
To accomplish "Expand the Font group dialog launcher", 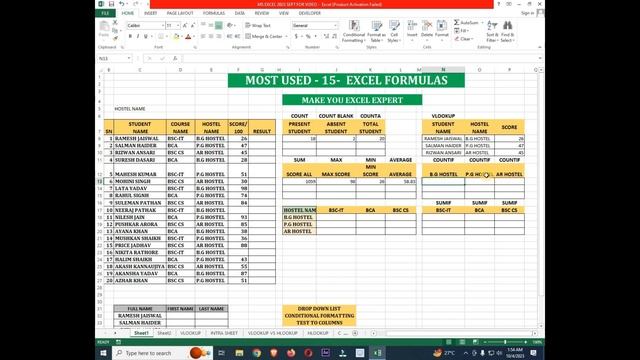I will click(195, 47).
